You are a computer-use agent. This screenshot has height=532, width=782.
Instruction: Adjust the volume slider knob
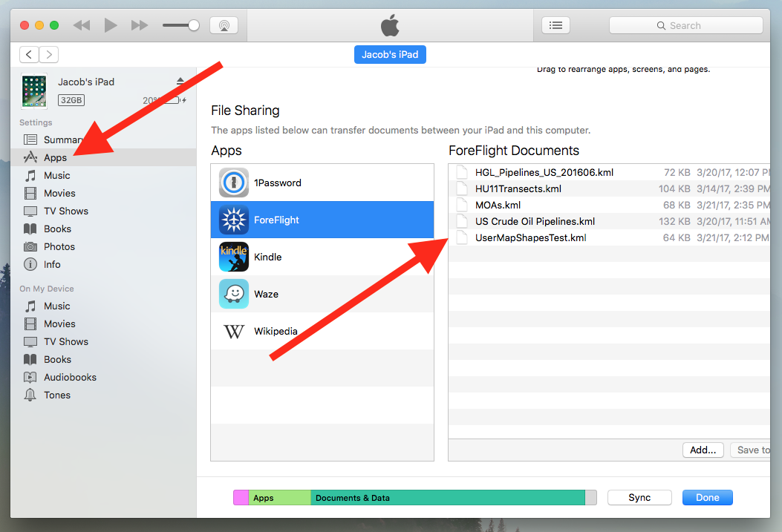194,25
